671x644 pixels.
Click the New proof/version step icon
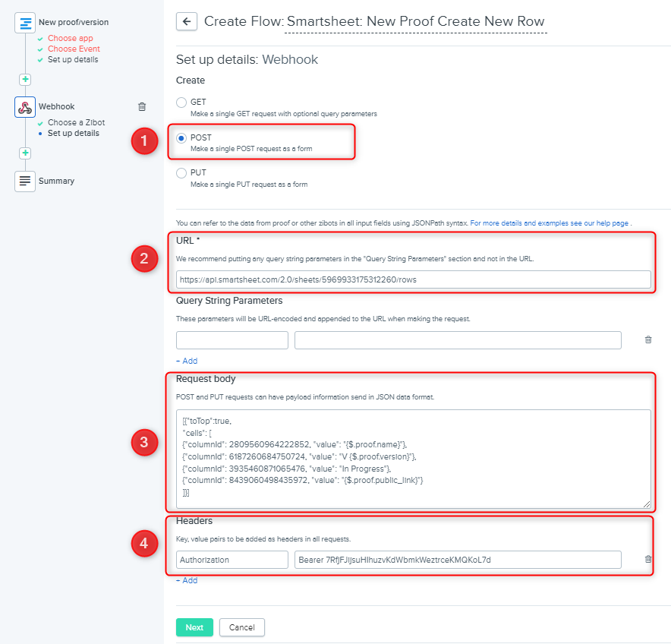(25, 23)
